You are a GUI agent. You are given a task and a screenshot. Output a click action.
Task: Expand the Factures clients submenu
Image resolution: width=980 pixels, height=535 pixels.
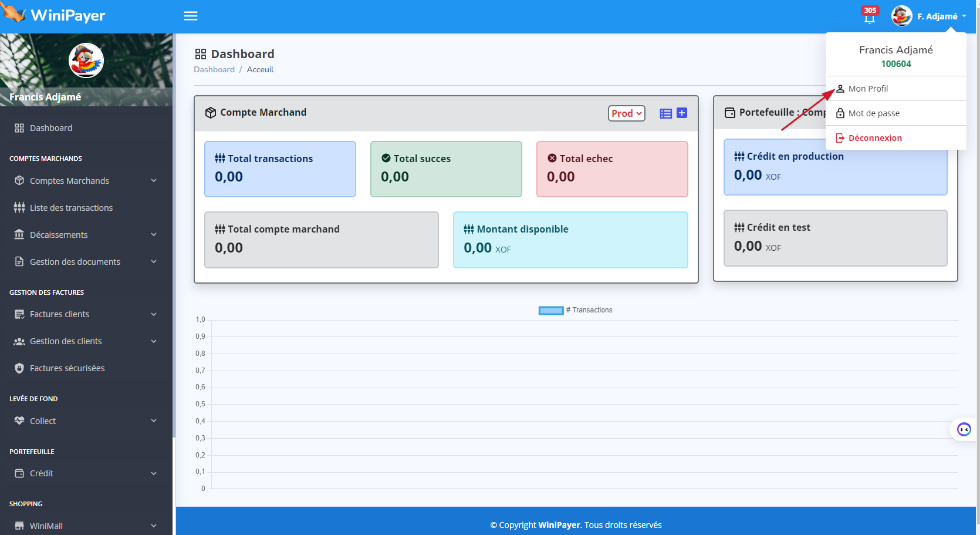tap(86, 314)
